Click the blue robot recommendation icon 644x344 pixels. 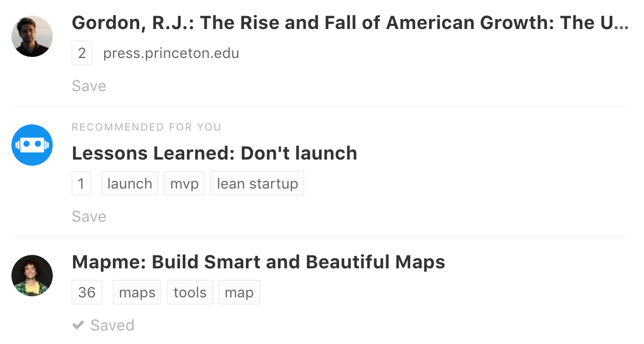click(x=32, y=145)
